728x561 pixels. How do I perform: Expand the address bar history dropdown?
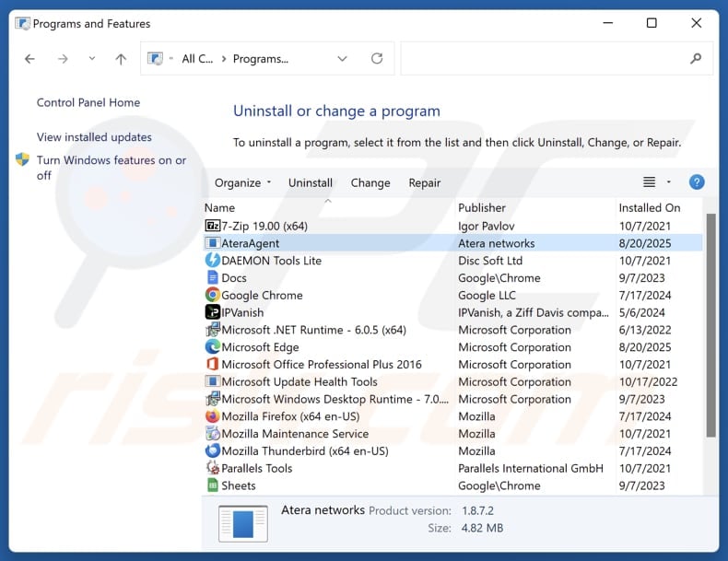[342, 58]
